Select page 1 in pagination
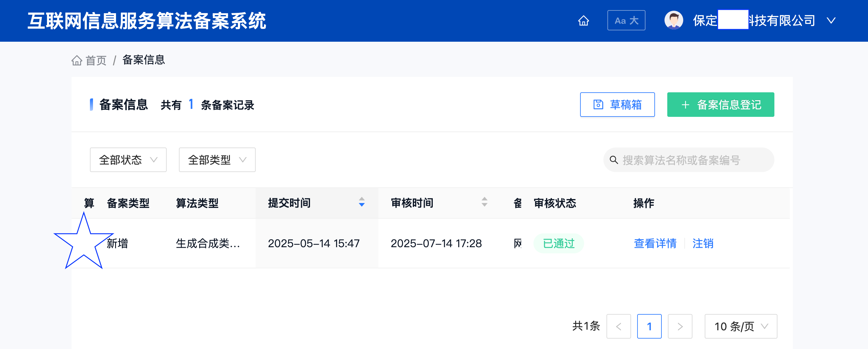 (649, 326)
